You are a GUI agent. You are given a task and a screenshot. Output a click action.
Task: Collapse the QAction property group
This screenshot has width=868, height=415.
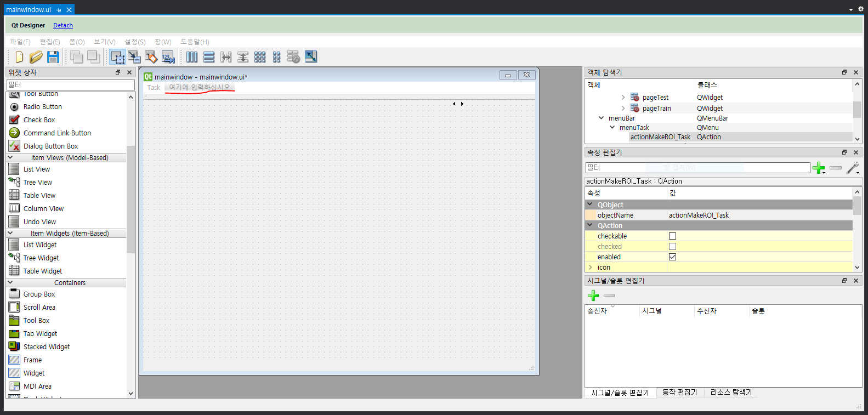(590, 225)
